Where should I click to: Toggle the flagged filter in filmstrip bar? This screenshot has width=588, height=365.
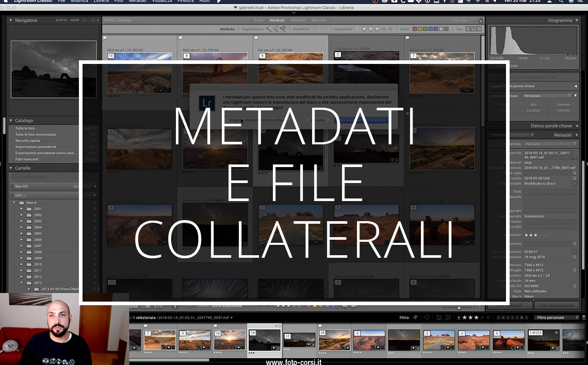(415, 318)
